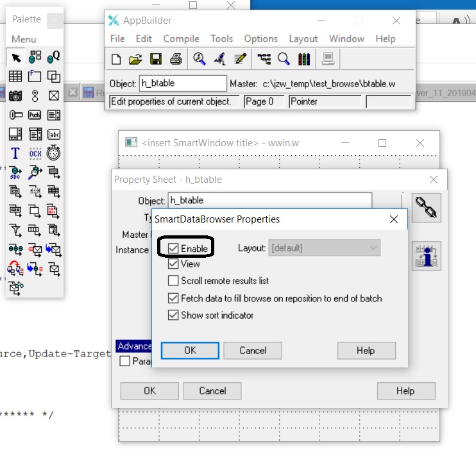Select the DB-Fields tool in Palette
476x463 pixels.
tap(35, 57)
